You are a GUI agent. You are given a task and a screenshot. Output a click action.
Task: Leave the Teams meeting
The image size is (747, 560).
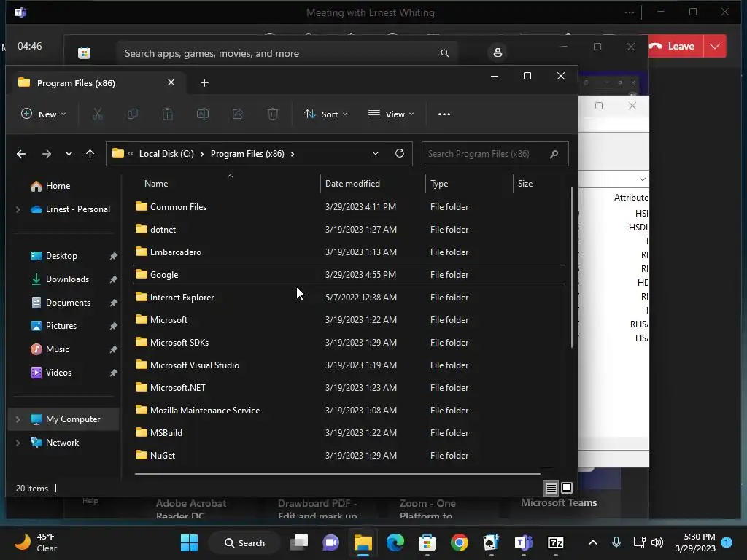[x=676, y=46]
